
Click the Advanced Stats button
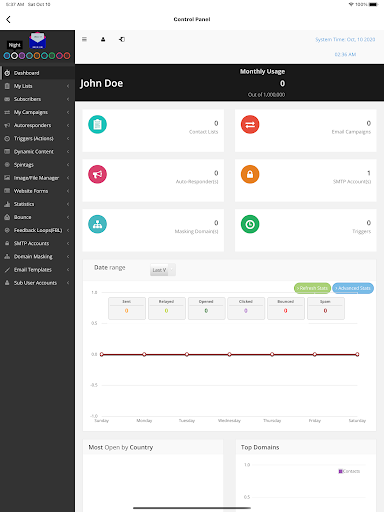click(353, 288)
